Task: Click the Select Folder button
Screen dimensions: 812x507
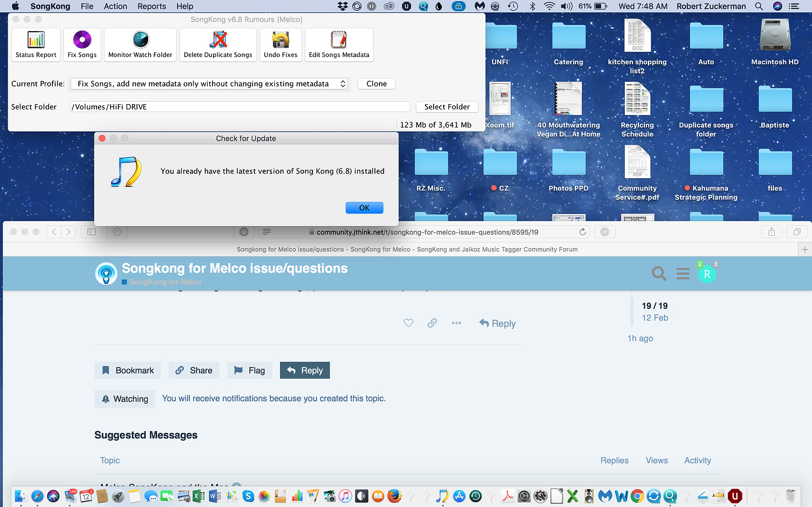Action: click(x=447, y=106)
